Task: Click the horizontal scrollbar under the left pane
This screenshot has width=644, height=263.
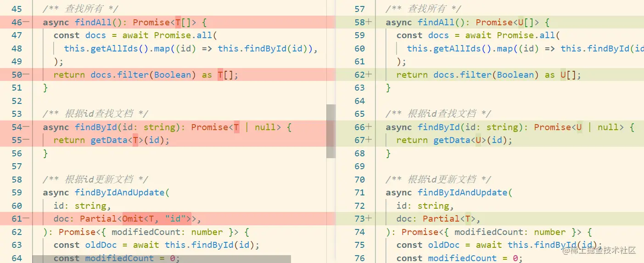Action: pos(162,259)
